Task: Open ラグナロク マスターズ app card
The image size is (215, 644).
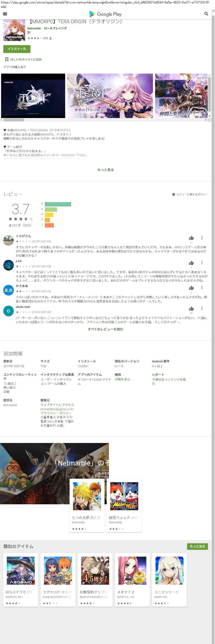Action: [58, 580]
